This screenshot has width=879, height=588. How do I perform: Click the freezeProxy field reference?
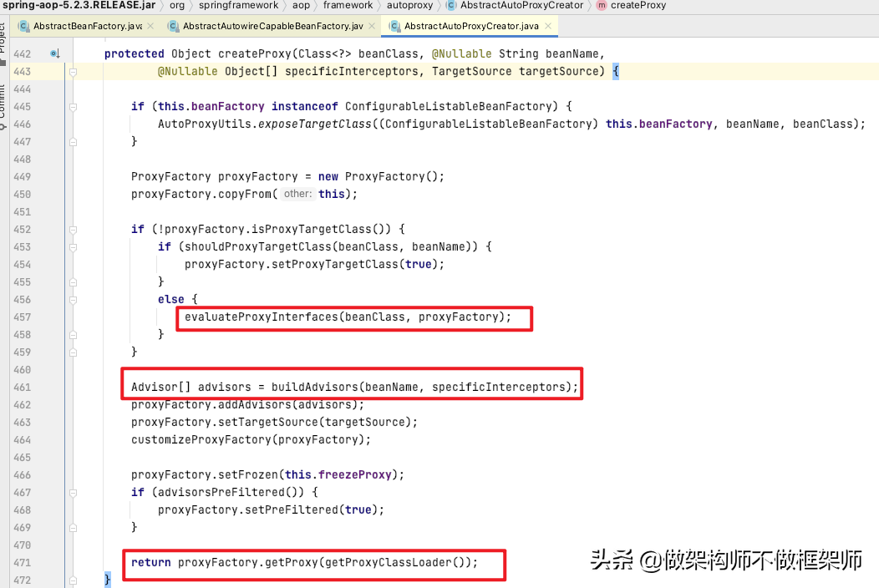[354, 474]
